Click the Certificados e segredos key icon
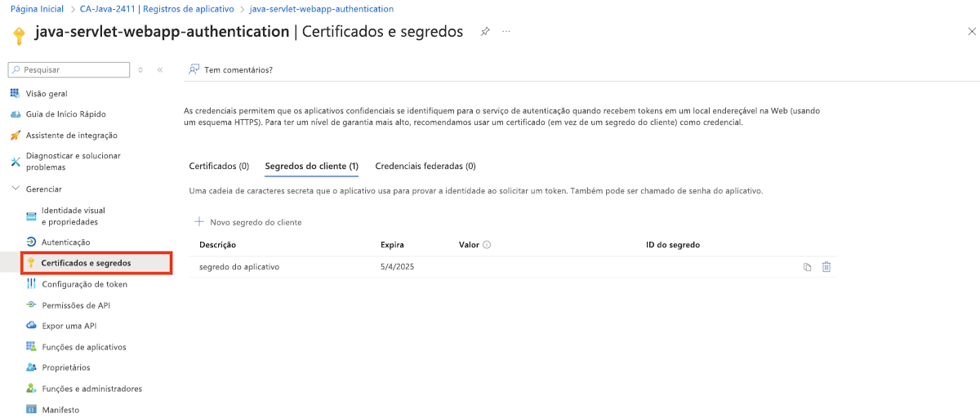The width and height of the screenshot is (980, 418). [x=31, y=263]
